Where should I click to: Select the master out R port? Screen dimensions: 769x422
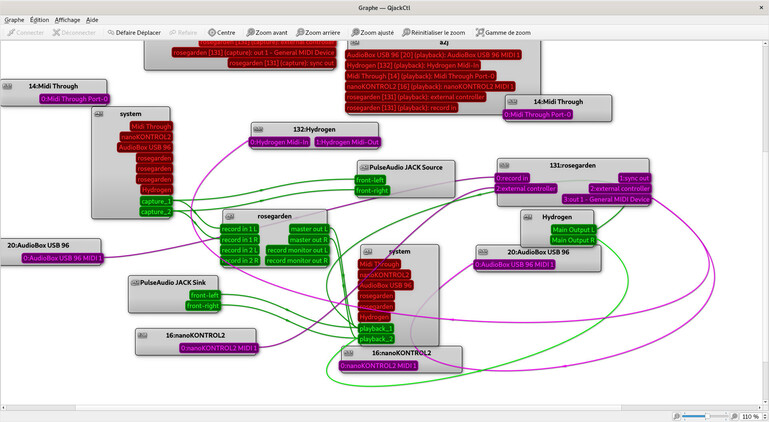(309, 240)
